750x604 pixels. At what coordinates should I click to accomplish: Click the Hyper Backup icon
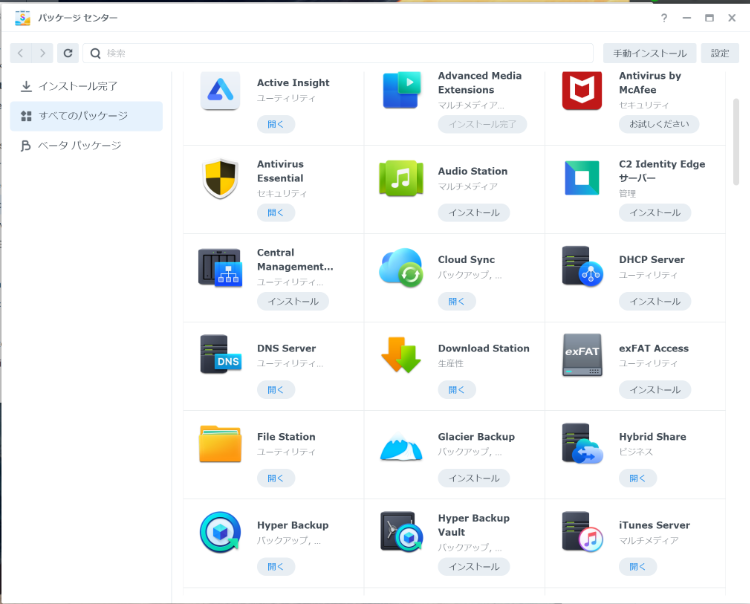pyautogui.click(x=220, y=532)
